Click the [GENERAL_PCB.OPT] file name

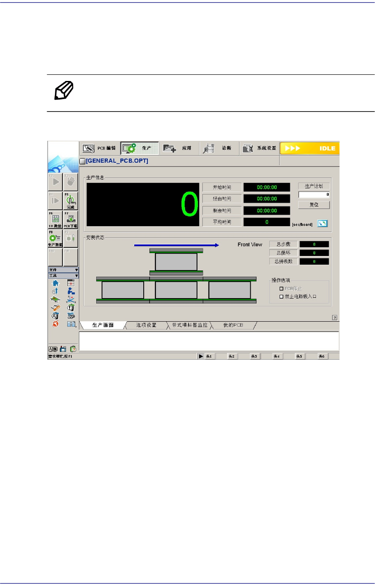coord(117,161)
